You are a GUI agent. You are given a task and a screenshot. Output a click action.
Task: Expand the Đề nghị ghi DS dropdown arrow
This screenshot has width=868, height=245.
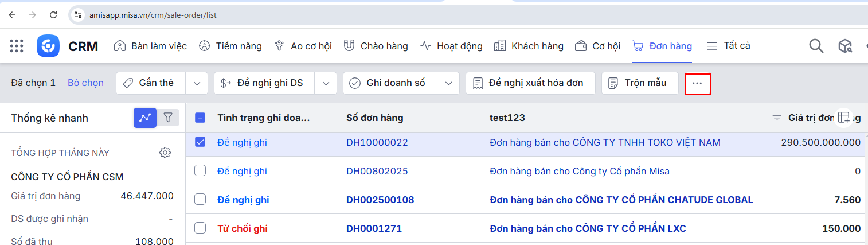pyautogui.click(x=326, y=84)
